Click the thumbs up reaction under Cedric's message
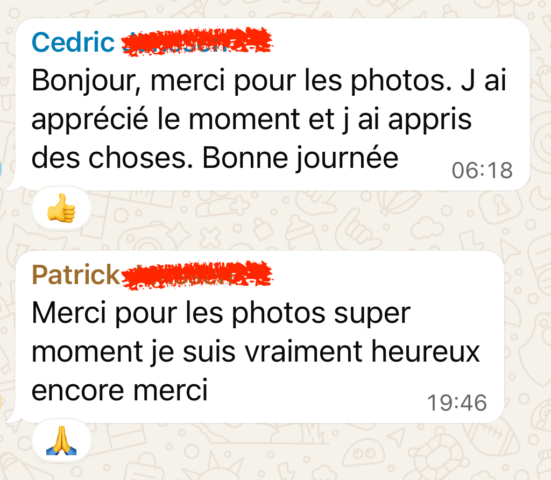Image resolution: width=551 pixels, height=480 pixels. 61,208
